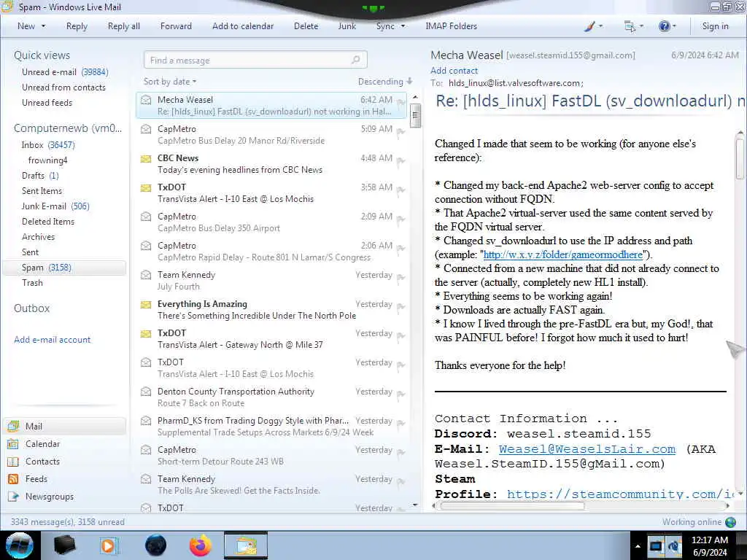Open the Inbox folder
This screenshot has height=560, width=747.
tap(47, 145)
